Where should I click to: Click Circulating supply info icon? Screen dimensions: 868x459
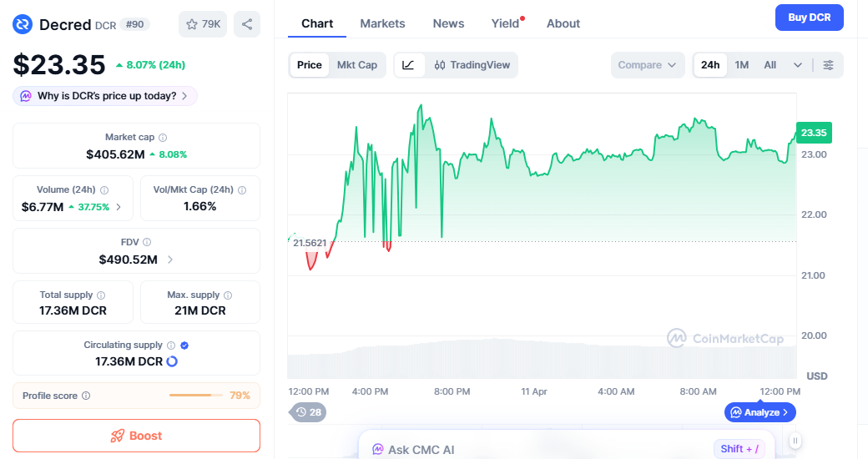171,345
